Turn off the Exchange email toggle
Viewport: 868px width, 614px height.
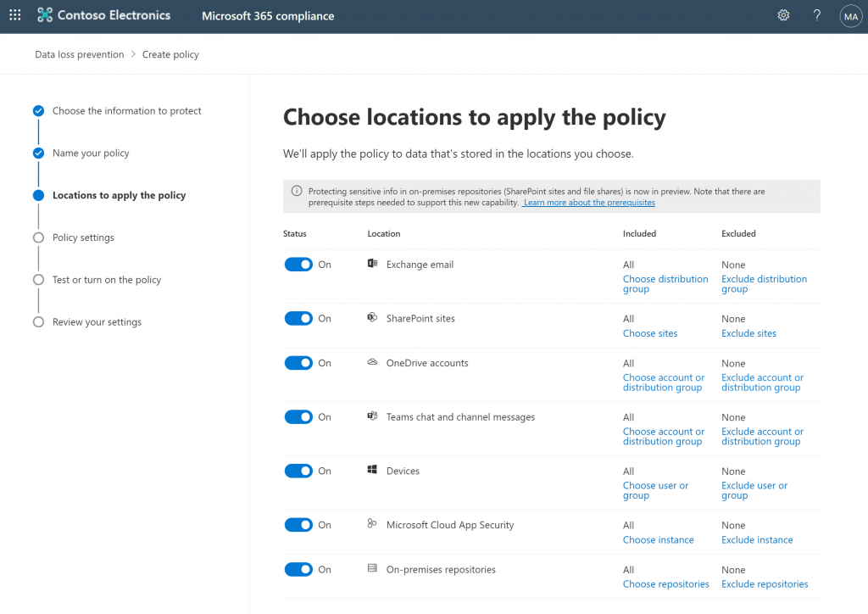298,265
